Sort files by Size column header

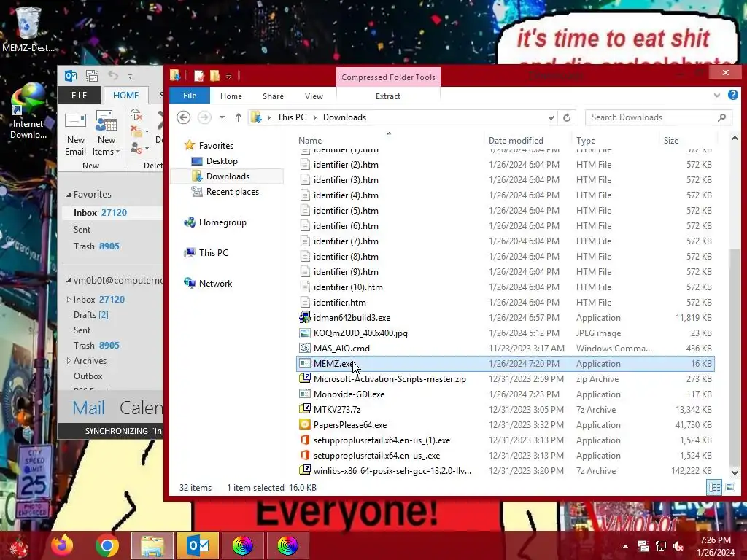[x=671, y=141]
